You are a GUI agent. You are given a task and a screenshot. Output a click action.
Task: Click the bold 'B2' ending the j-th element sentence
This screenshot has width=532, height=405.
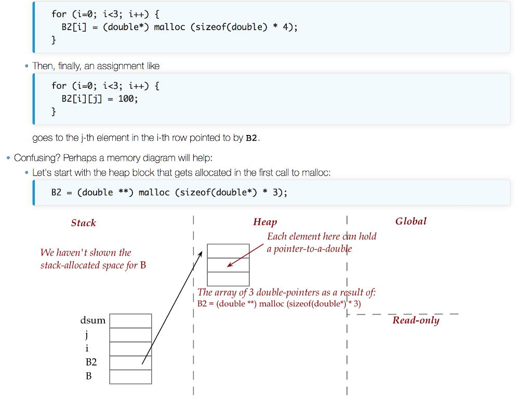pos(251,138)
